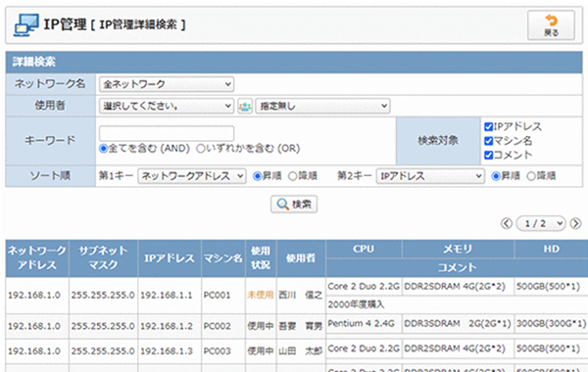Image resolution: width=588 pixels, height=372 pixels.
Task: Open the 第1キー sort dropdown
Action: 192,176
